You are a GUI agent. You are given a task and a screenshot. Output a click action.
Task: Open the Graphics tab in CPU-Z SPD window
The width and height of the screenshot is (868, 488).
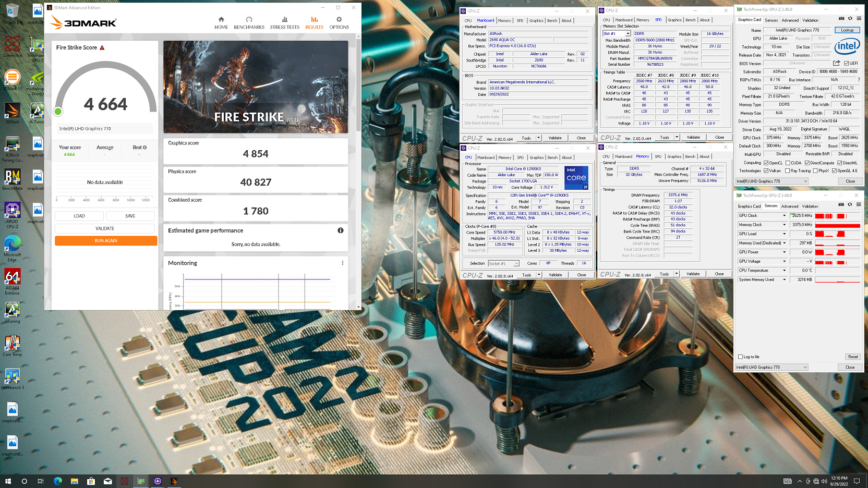(x=674, y=20)
